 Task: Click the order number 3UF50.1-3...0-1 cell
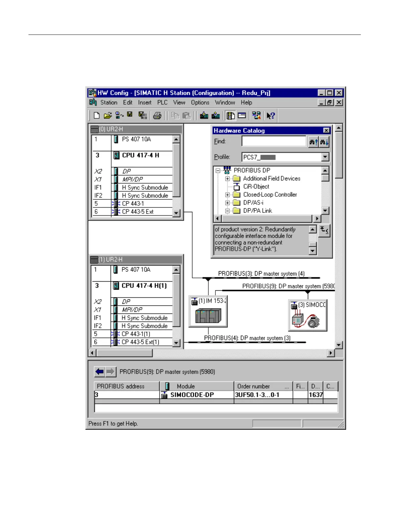[263, 395]
